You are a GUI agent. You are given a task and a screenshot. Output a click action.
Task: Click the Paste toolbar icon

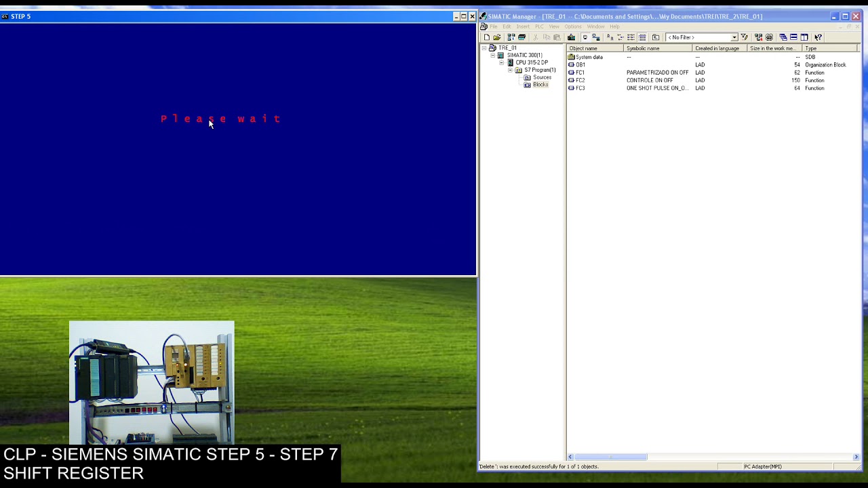tap(557, 37)
